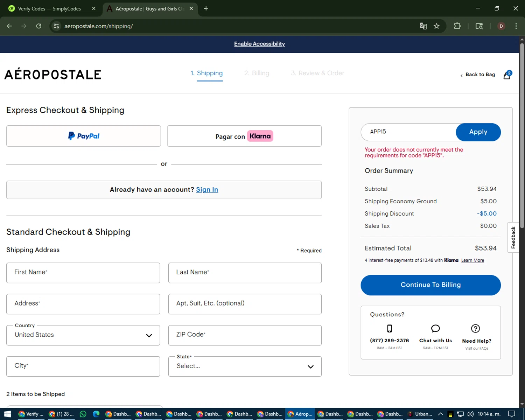This screenshot has width=525, height=420.
Task: Click the Aéropostale logo
Action: coord(53,74)
